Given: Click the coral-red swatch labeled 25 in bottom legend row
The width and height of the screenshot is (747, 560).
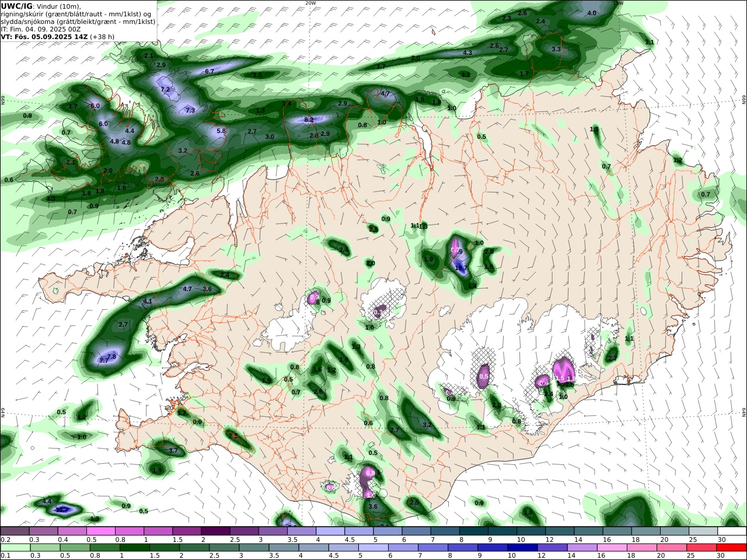Looking at the screenshot, I should click(x=701, y=548).
